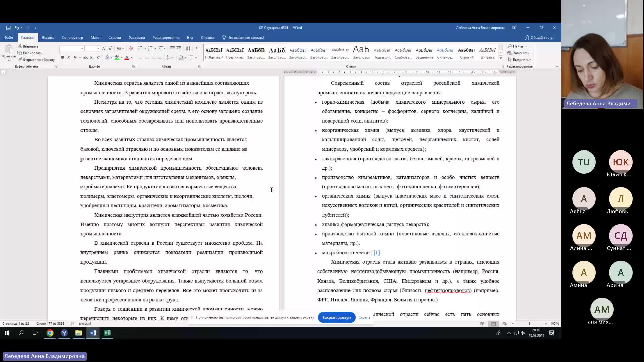644x362 pixels.
Task: Toggle print layout view in status bar
Action: click(x=493, y=323)
